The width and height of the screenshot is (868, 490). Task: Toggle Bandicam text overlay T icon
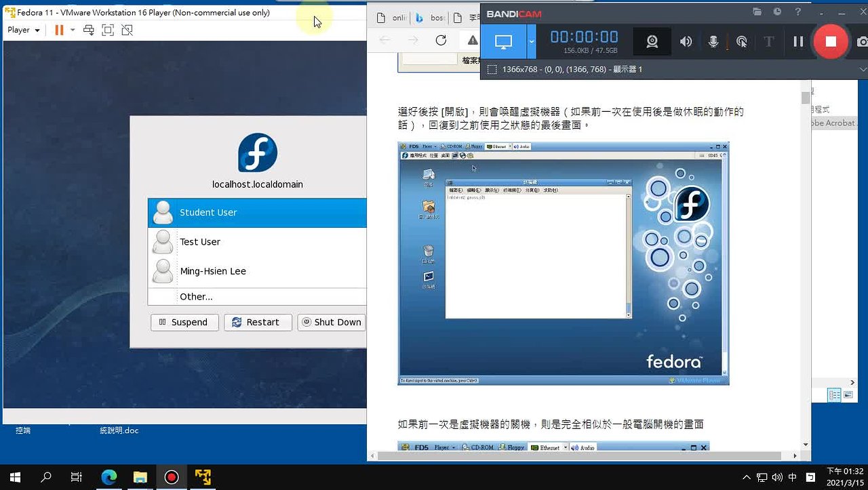point(769,42)
